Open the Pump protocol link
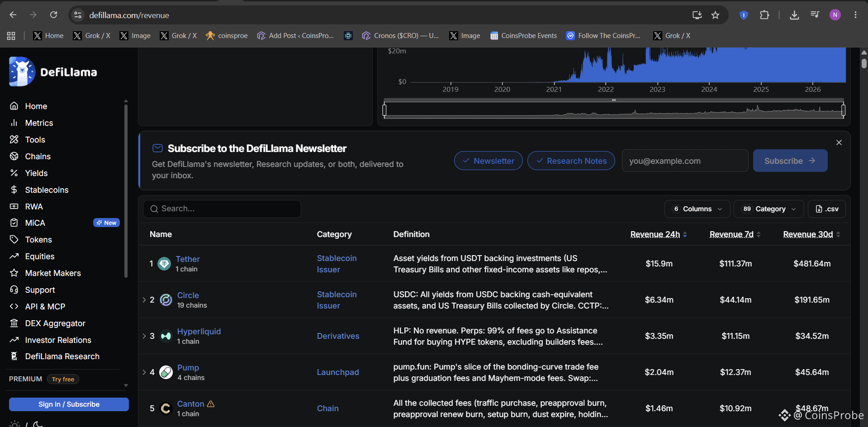The image size is (868, 427). tap(188, 368)
